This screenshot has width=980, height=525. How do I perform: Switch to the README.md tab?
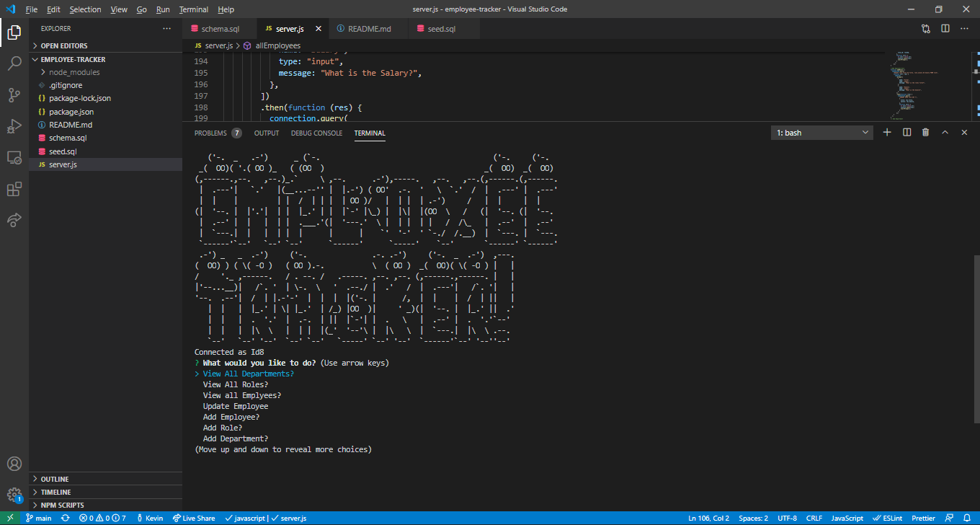[368, 29]
